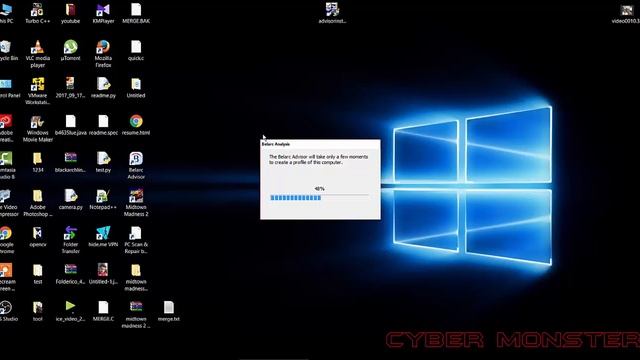Select the quick.c file
Screen dimensions: 640x360
(136, 47)
